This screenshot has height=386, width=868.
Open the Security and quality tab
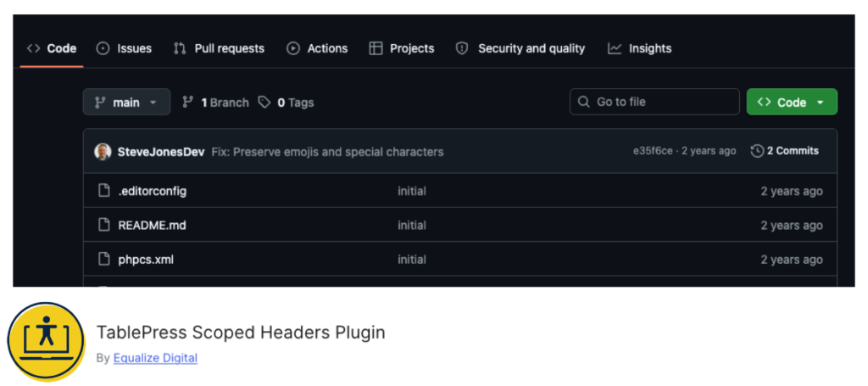[520, 48]
